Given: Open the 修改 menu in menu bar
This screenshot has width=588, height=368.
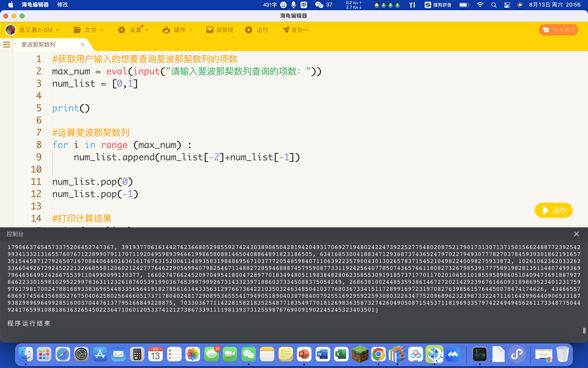Looking at the screenshot, I should pos(62,5).
